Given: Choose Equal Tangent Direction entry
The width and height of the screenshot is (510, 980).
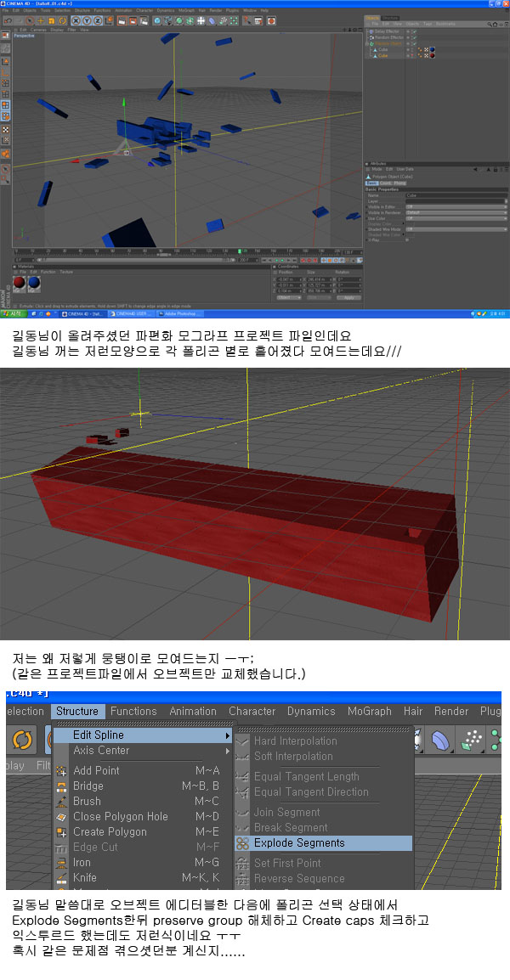Looking at the screenshot, I should click(324, 791).
